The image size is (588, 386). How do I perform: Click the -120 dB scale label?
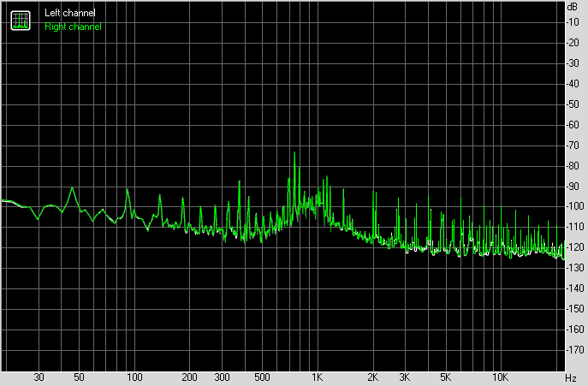click(575, 247)
